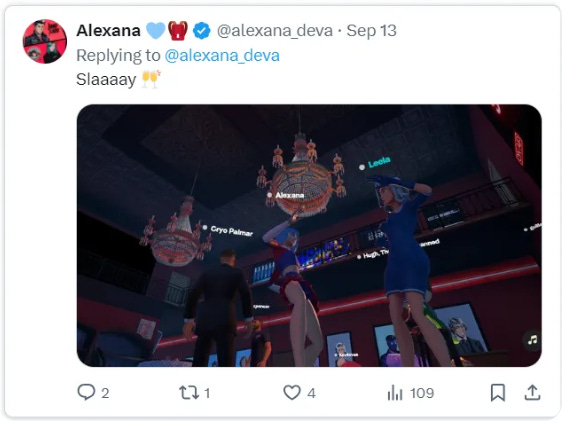Click the like count 4
The image size is (565, 423).
click(x=312, y=393)
